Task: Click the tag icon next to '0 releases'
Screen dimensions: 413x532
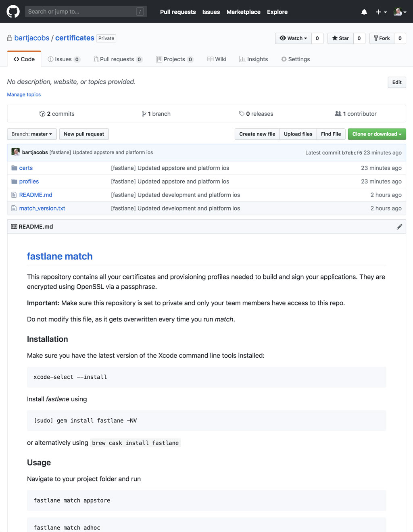Action: pyautogui.click(x=242, y=113)
